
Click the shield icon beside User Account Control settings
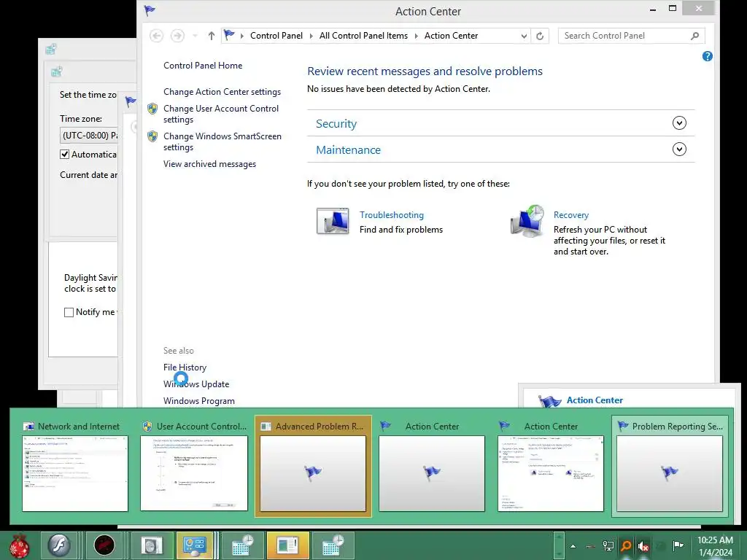152,109
